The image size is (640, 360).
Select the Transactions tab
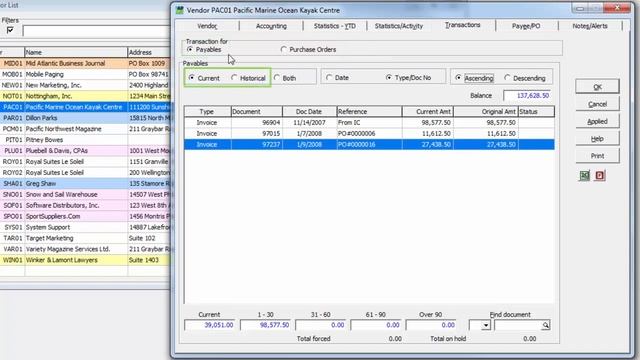coord(462,25)
